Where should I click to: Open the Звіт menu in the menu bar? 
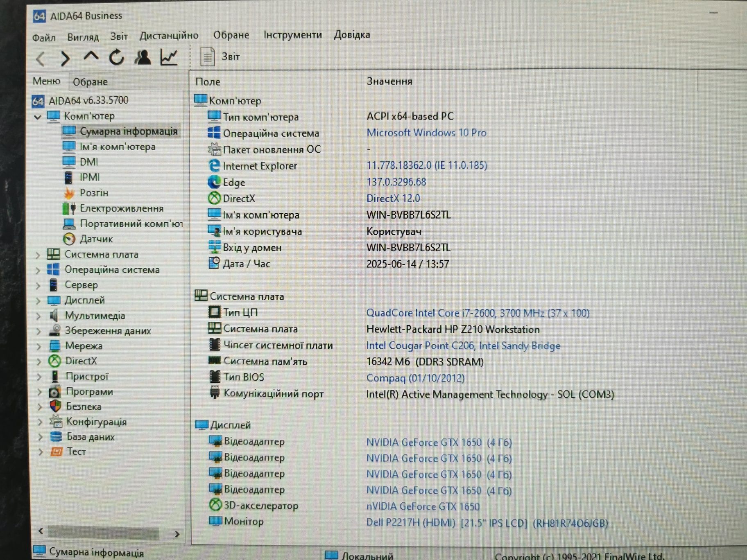(119, 36)
